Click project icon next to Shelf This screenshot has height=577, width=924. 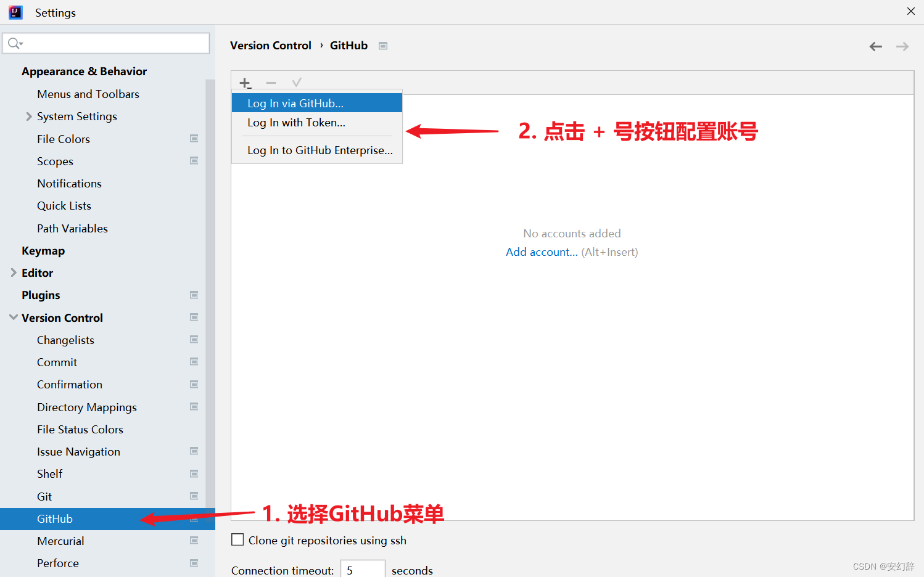(x=194, y=474)
